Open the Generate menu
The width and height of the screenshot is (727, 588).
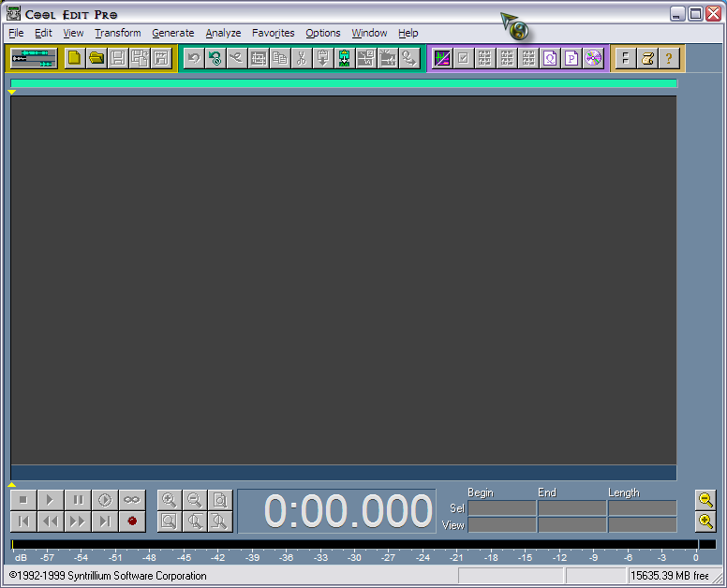173,33
